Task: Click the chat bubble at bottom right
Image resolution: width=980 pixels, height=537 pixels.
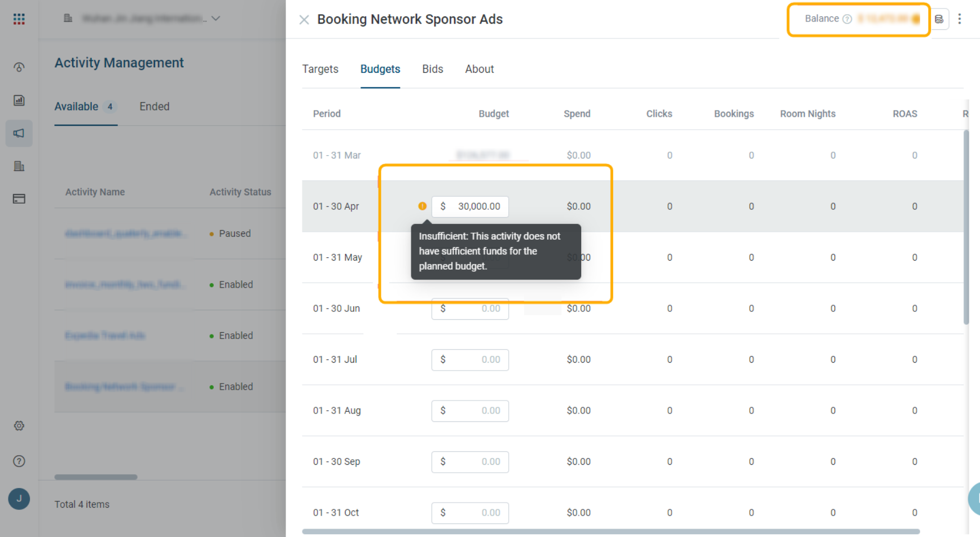Action: (x=974, y=499)
